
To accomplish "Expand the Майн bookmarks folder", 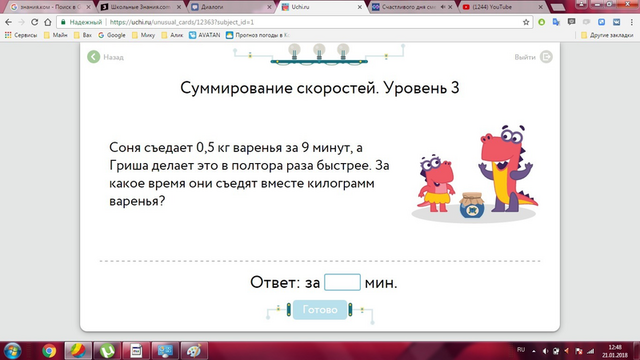I will coord(56,35).
